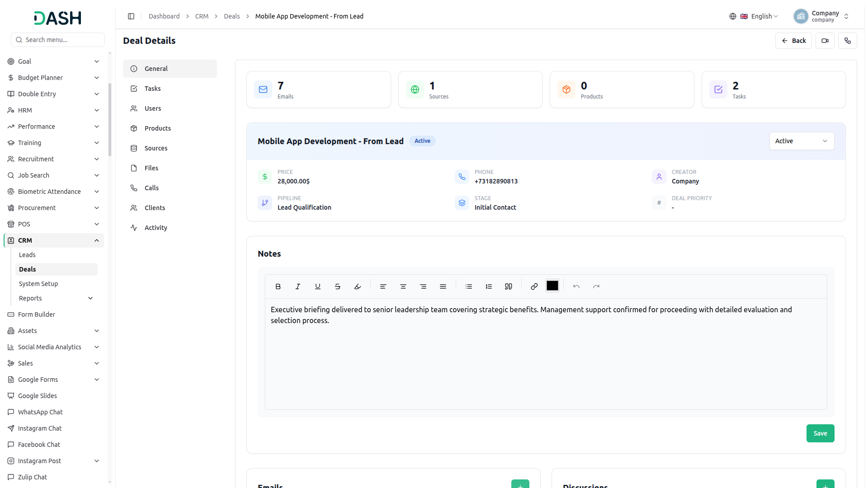Click the Emails envelope icon card
This screenshot has width=868, height=488.
[x=263, y=89]
